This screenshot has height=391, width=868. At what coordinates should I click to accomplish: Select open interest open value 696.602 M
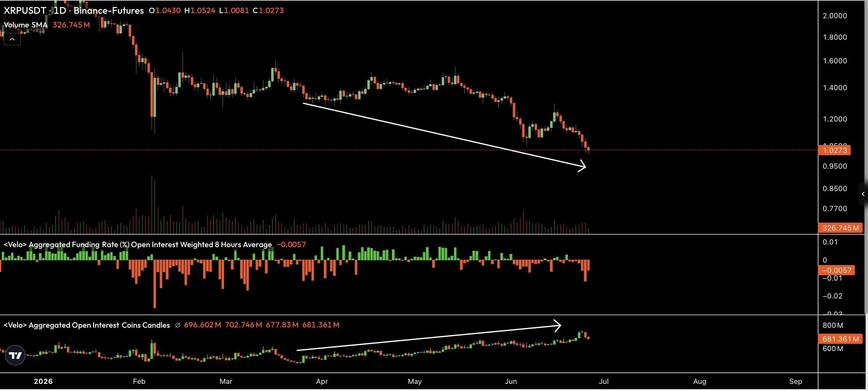203,325
